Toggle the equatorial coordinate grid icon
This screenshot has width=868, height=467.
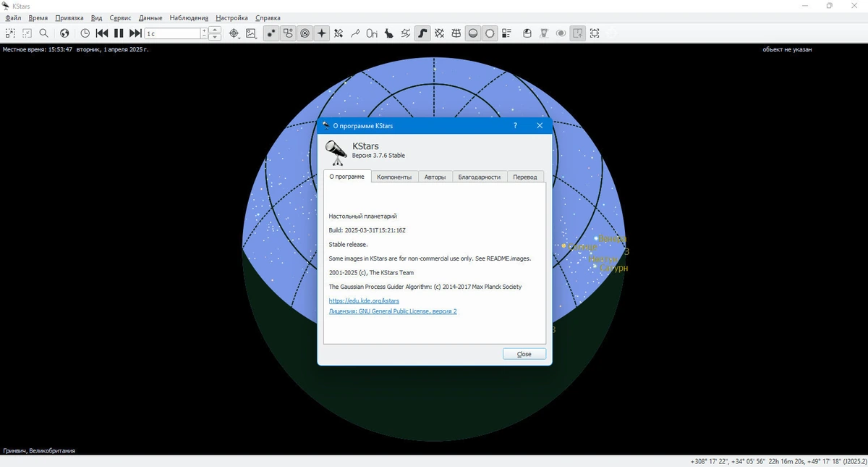[439, 33]
